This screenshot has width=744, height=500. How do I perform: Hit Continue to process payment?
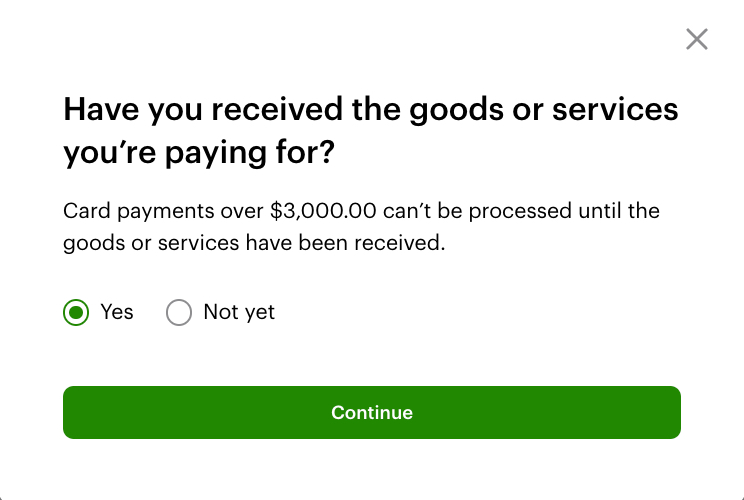(x=372, y=413)
